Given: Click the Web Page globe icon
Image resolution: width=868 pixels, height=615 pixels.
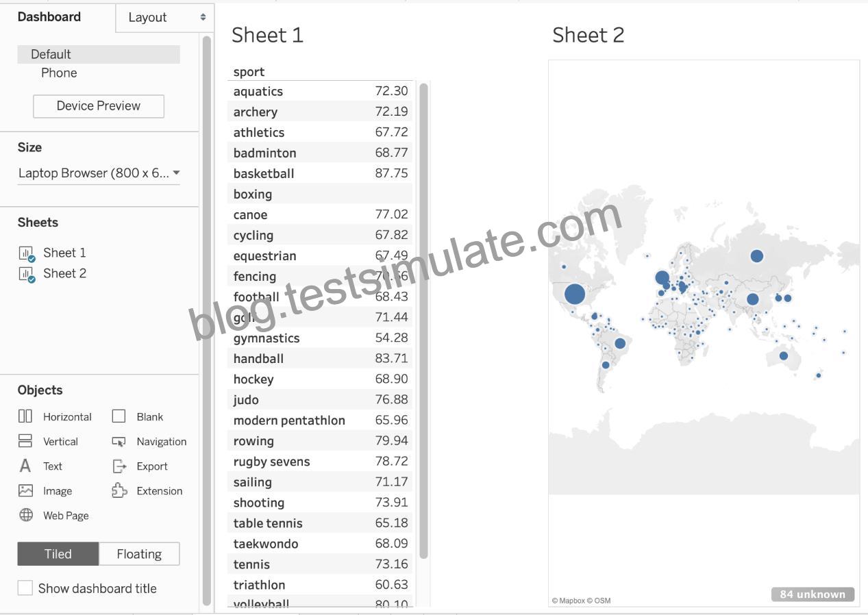Looking at the screenshot, I should pyautogui.click(x=25, y=515).
